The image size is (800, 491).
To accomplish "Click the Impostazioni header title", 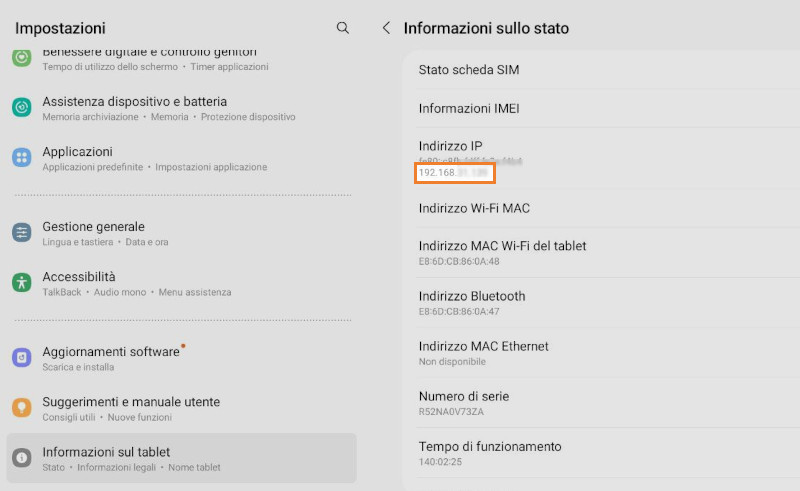I will pyautogui.click(x=60, y=28).
